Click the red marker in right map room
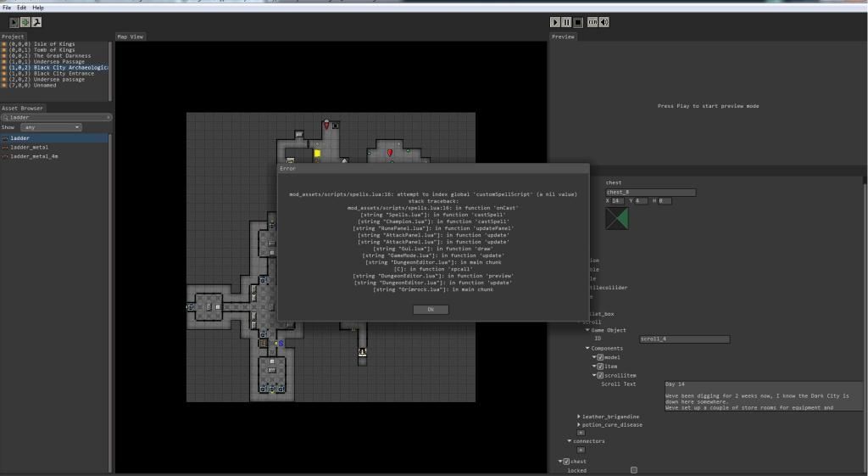Viewport: 868px width, 476px height. 390,153
